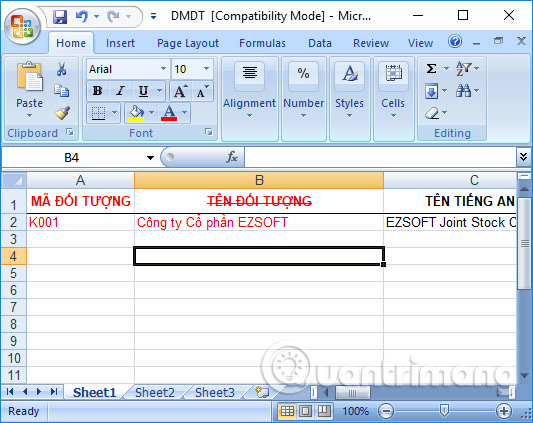Screen dimensions: 533x423
Task: Open the font name Arial dropdown
Action: [x=164, y=69]
